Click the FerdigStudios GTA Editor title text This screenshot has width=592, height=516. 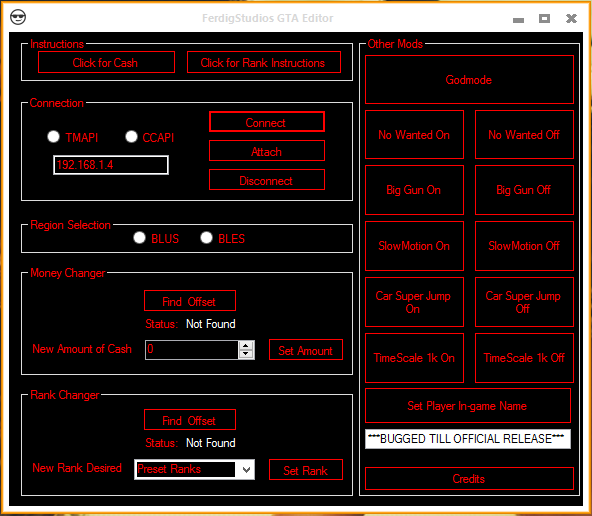click(268, 18)
